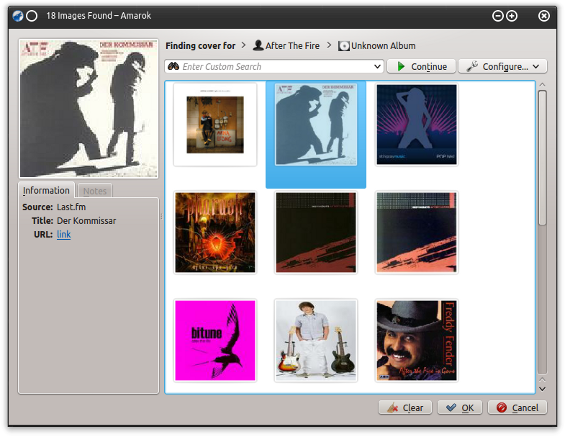The height and width of the screenshot is (437, 565).
Task: Click the red cancel icon
Action: (502, 407)
